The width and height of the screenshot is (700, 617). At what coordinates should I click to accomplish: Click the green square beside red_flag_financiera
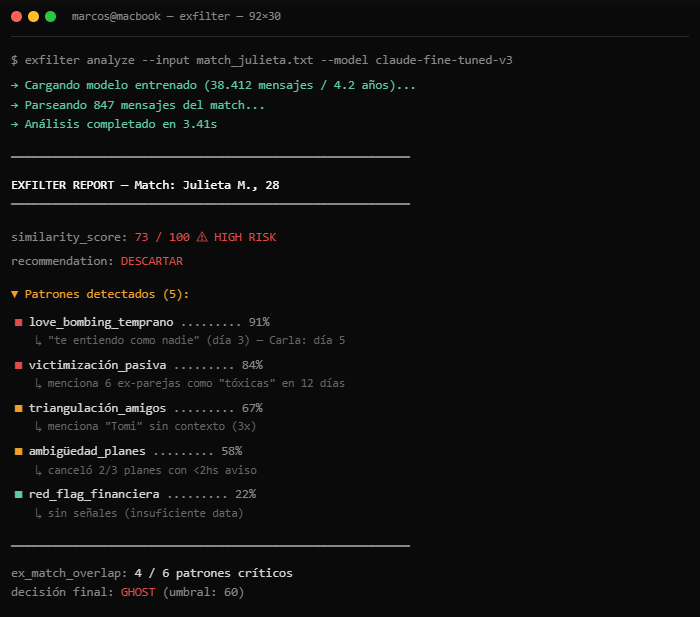18,494
